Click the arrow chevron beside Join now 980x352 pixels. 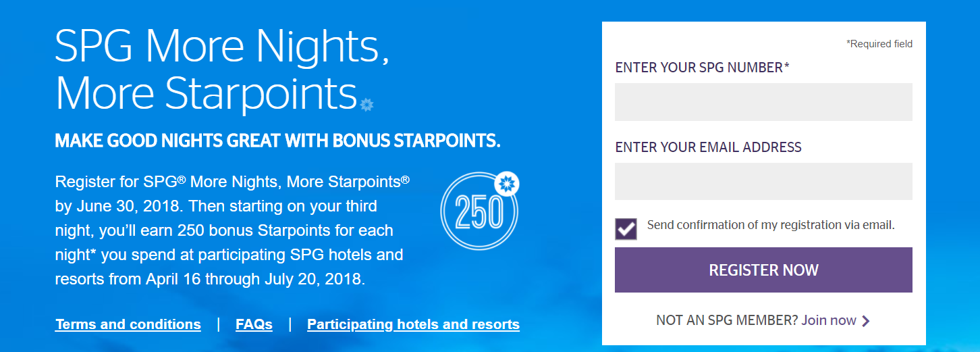[866, 321]
